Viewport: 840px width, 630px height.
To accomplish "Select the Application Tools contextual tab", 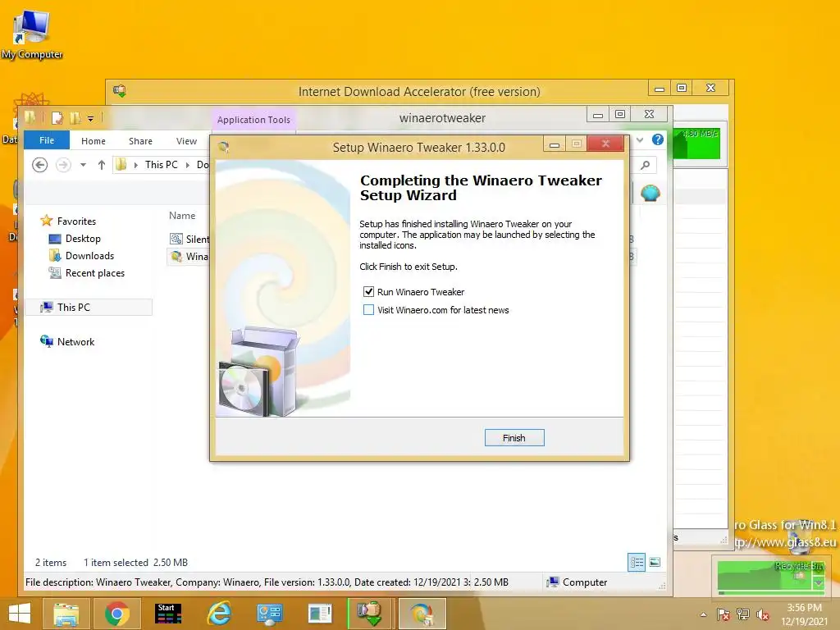I will click(253, 120).
